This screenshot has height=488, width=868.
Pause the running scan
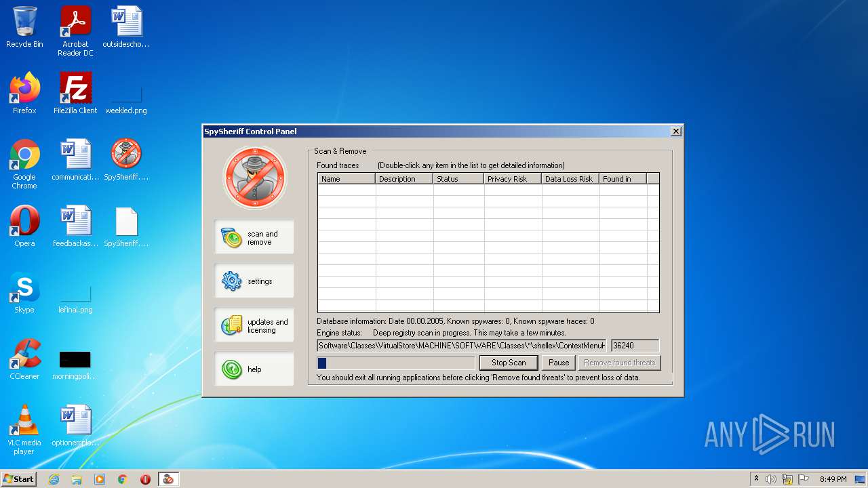559,363
